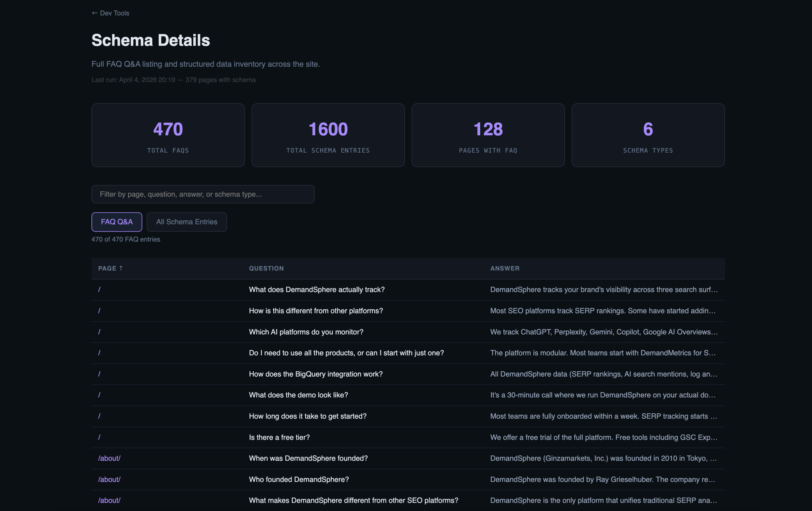Click 'Which AI platforms do you monitor?' row
Viewport: 812px width, 511px height.
coord(306,332)
